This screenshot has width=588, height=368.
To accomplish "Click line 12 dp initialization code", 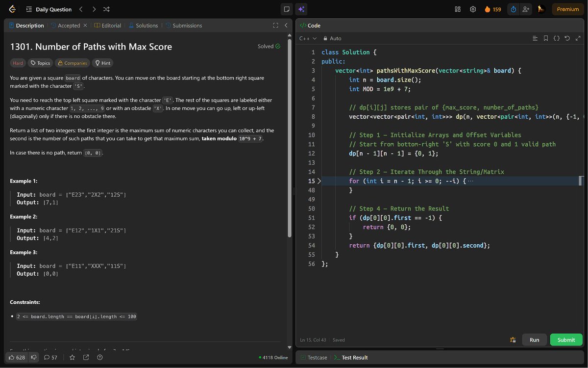I will [x=393, y=154].
